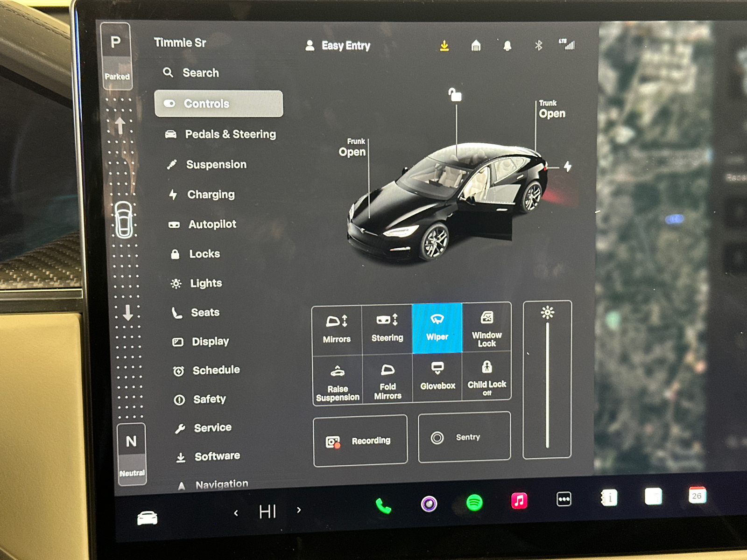Open the app launcher arrow near HI
This screenshot has width=747, height=560.
coord(299,511)
